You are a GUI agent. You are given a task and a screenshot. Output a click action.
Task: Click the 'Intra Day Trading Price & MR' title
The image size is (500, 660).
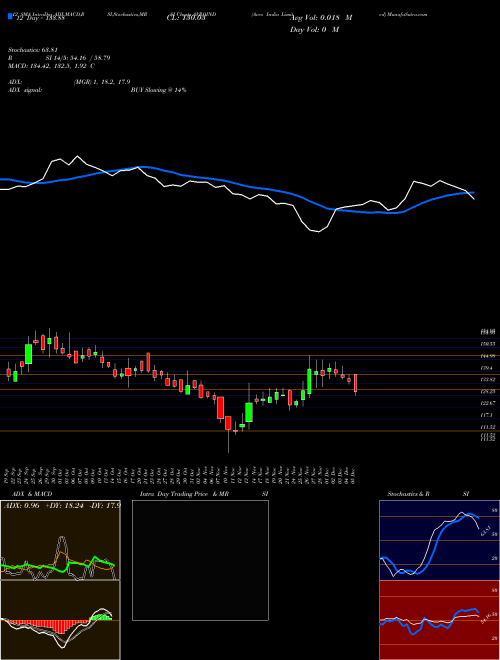click(184, 494)
